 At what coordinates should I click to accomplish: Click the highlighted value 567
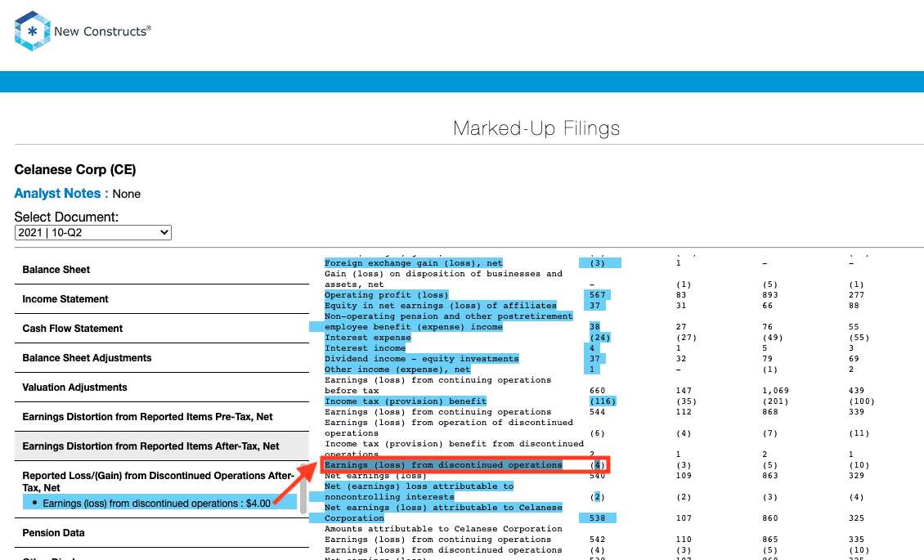[598, 295]
